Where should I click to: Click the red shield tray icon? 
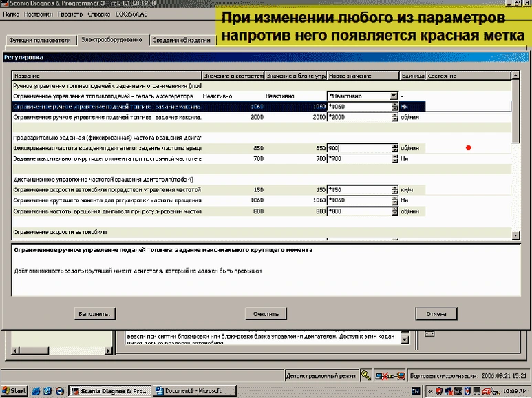click(438, 391)
